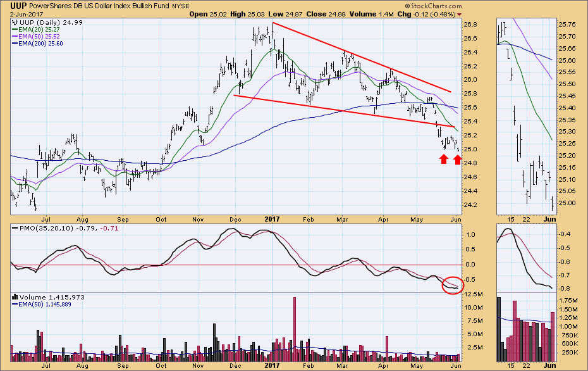Click the 26.0 price axis label
The height and width of the screenshot is (371, 588).
point(470,80)
